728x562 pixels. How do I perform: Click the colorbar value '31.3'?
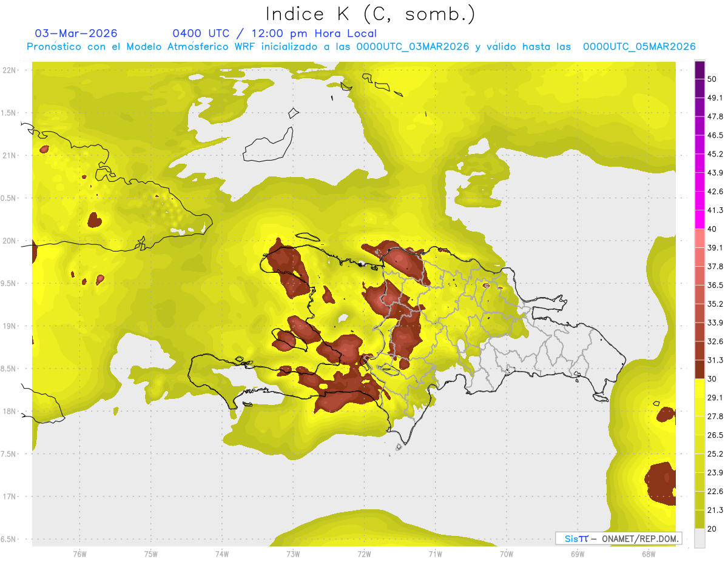[x=716, y=360]
